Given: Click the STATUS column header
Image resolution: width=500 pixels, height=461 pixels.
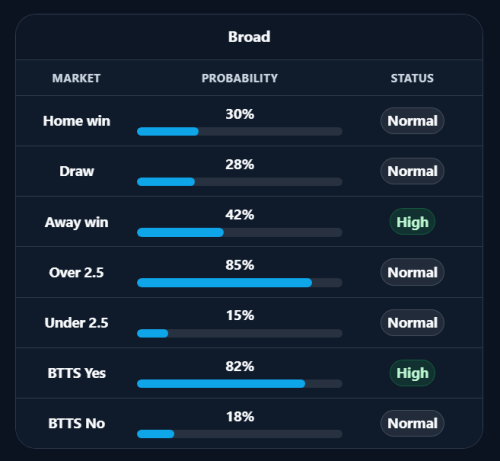Looking at the screenshot, I should tap(412, 78).
